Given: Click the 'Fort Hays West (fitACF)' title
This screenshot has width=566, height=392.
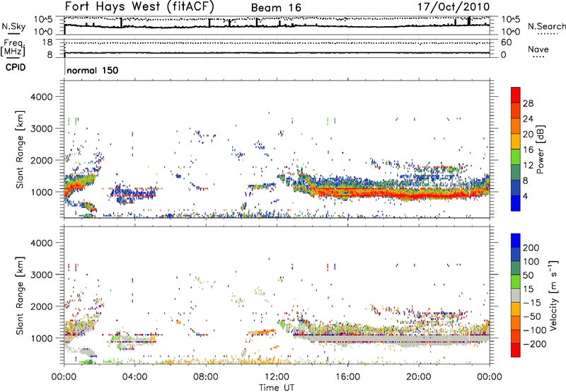Looking at the screenshot, I should pos(139,7).
